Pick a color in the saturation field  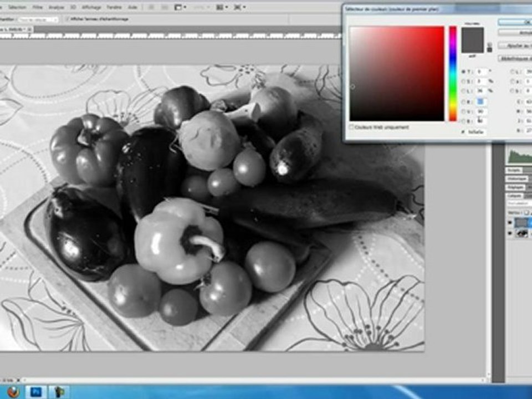coord(397,73)
